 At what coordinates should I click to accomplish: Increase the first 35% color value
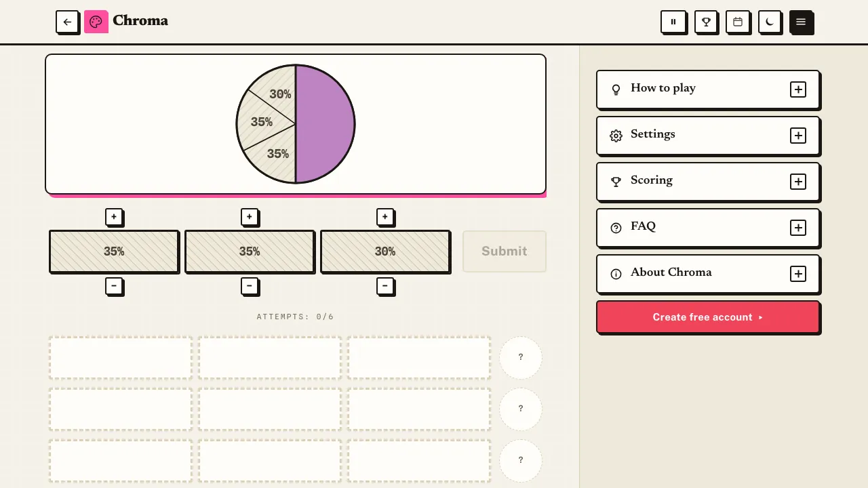tap(114, 217)
